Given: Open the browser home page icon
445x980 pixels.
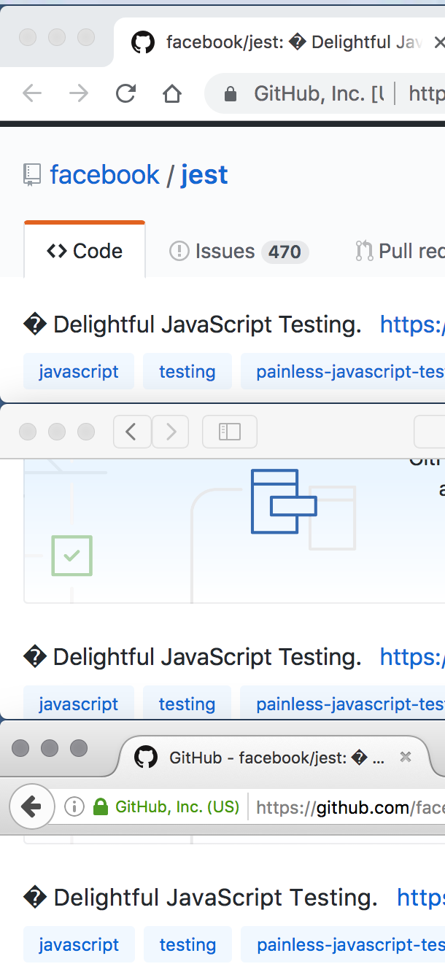Looking at the screenshot, I should 171,93.
